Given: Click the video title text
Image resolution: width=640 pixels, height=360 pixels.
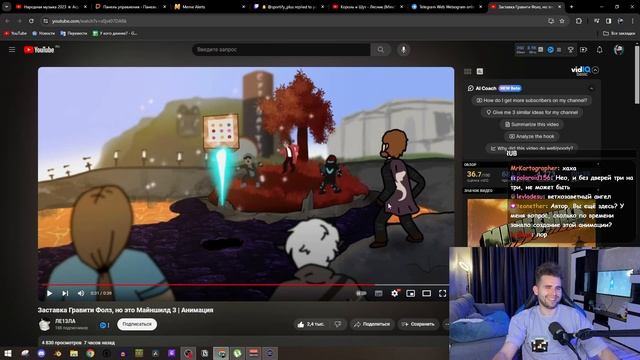Looking at the screenshot, I should pyautogui.click(x=125, y=310).
